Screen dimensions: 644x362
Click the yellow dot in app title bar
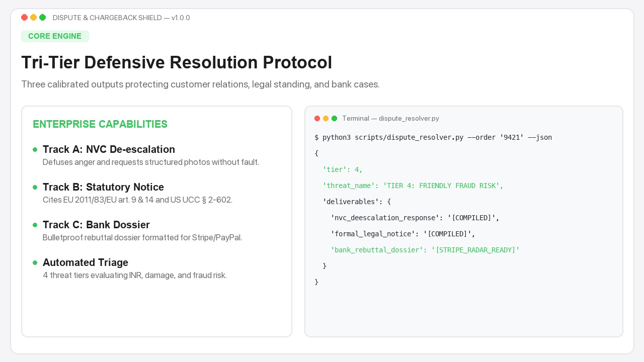tap(33, 18)
